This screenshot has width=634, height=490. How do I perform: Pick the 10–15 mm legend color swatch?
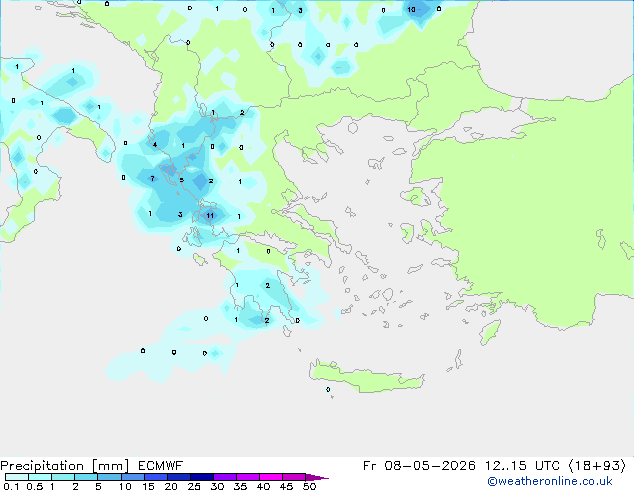133,477
